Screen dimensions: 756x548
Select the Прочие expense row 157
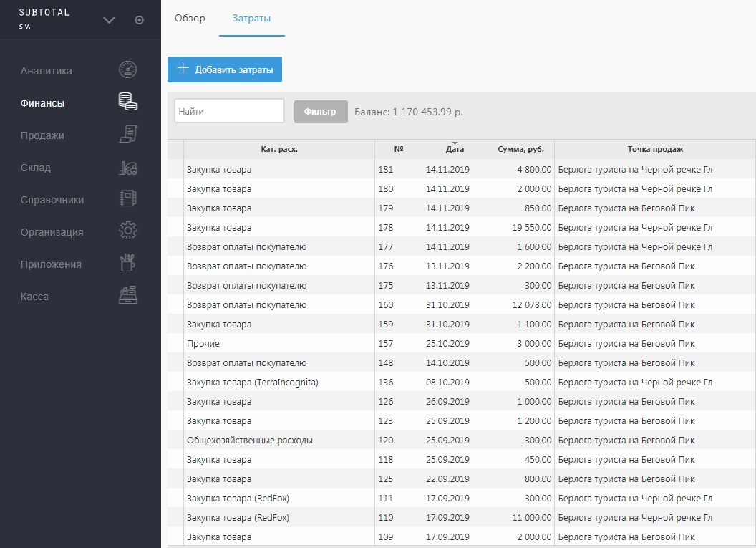tap(462, 343)
